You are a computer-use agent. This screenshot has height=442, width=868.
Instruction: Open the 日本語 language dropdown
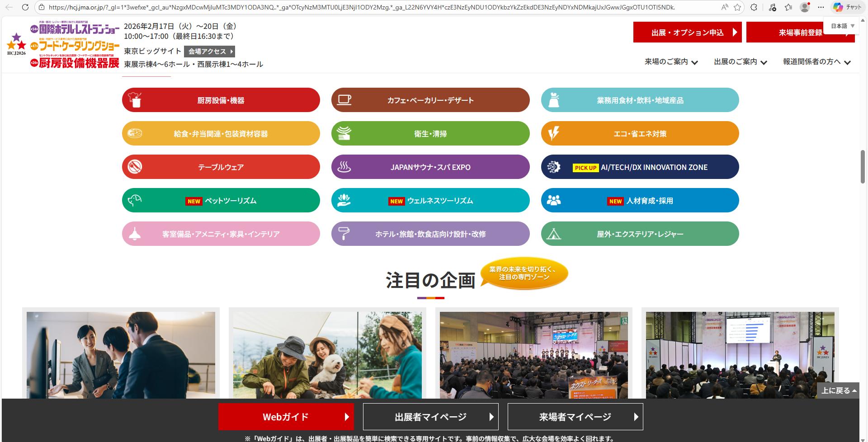click(x=842, y=26)
